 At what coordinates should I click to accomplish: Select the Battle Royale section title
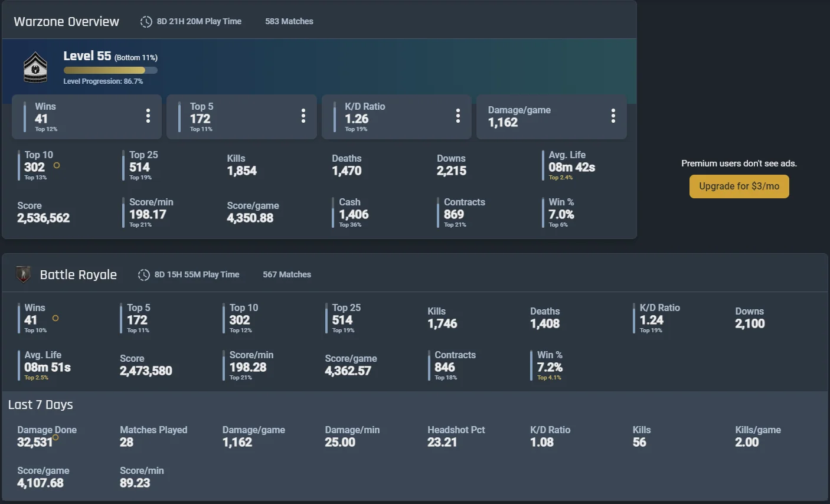[79, 275]
